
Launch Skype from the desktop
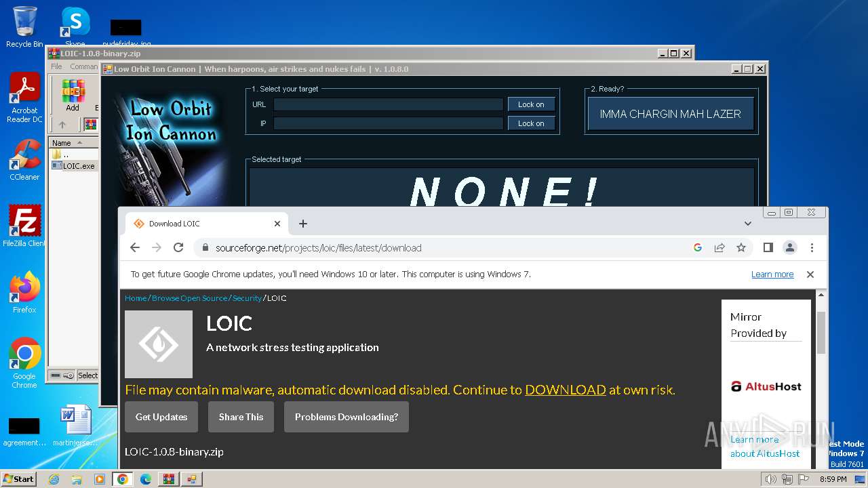coord(75,26)
